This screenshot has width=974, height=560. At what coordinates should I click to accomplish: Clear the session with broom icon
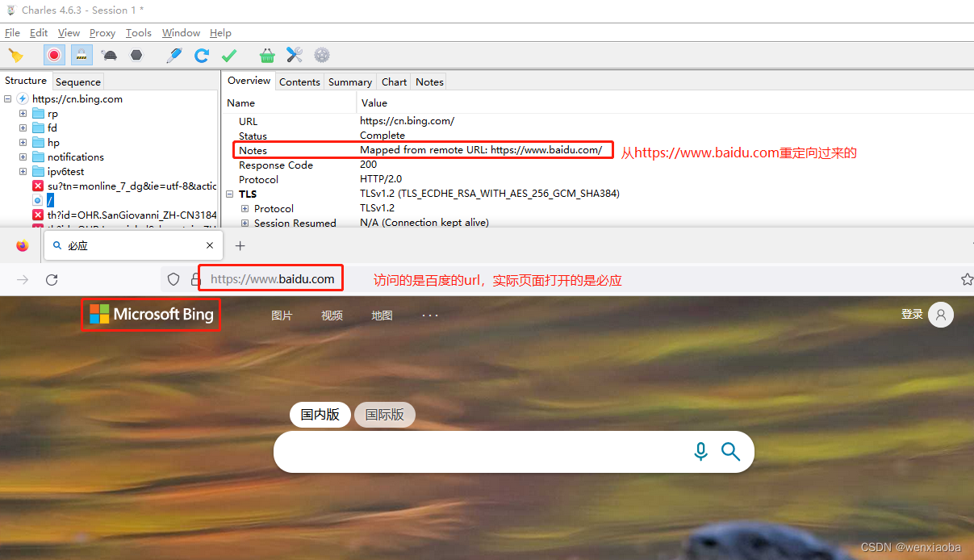click(16, 55)
